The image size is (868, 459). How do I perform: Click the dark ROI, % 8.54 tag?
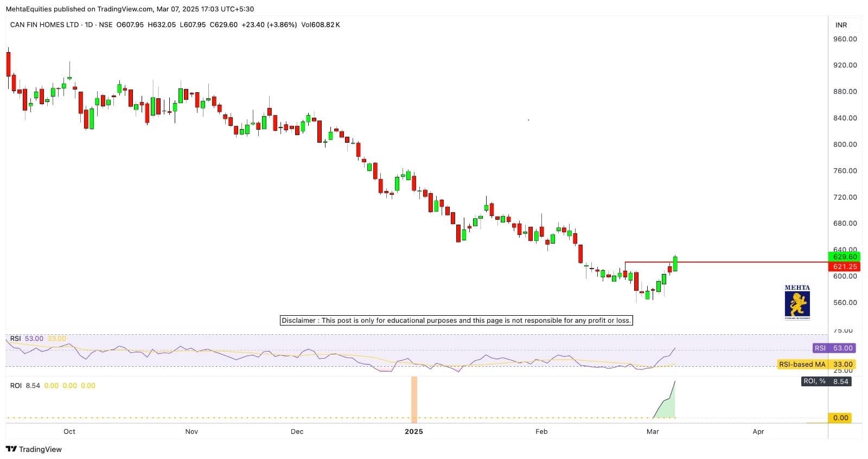click(826, 381)
